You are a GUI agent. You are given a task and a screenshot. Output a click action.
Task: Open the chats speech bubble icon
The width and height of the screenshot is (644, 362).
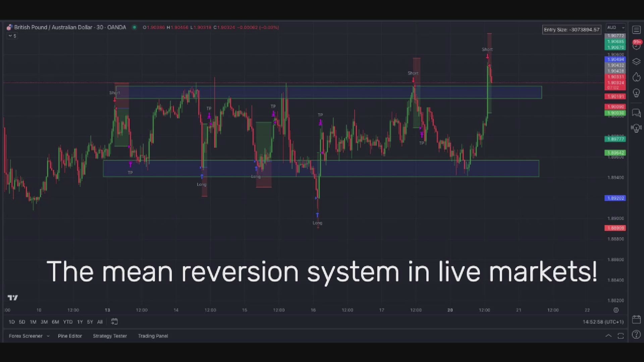pyautogui.click(x=636, y=113)
